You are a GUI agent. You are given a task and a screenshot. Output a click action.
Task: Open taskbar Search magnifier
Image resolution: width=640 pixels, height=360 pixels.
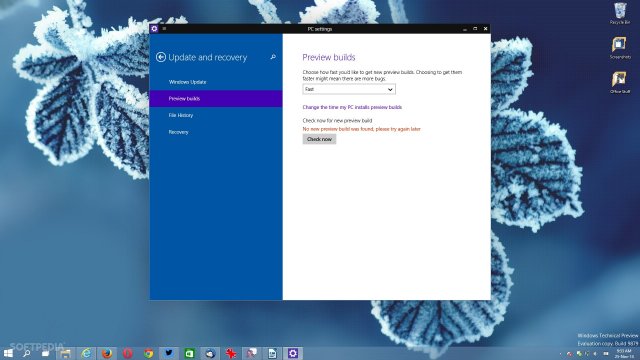pos(27,353)
